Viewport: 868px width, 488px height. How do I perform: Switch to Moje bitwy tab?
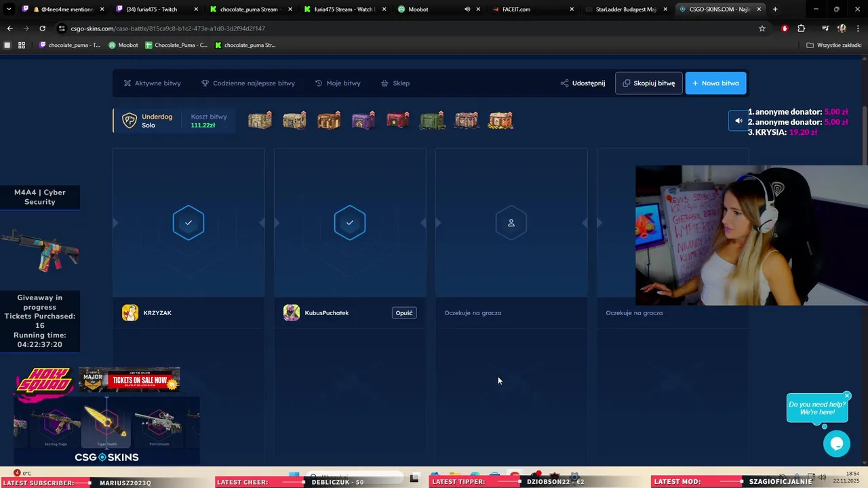point(338,83)
